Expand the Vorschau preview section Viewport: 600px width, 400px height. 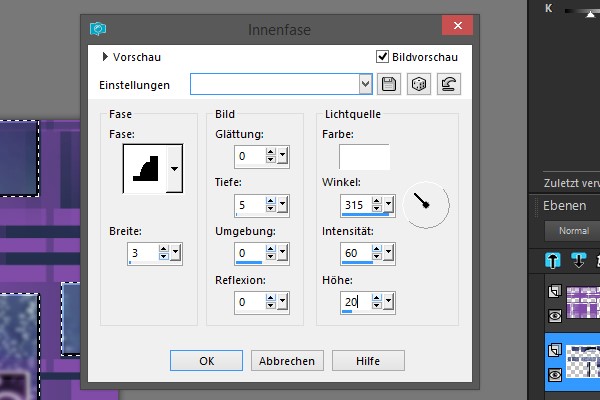[x=106, y=58]
